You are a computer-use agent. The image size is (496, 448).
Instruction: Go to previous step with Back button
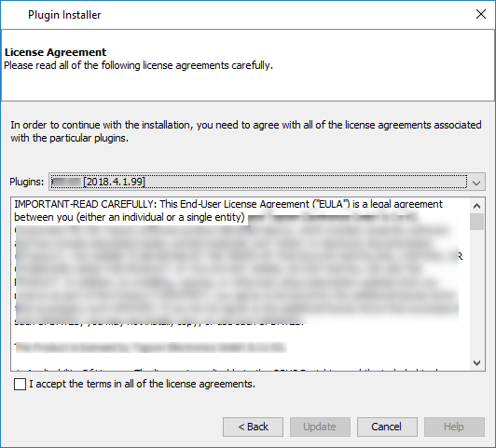coord(253,427)
